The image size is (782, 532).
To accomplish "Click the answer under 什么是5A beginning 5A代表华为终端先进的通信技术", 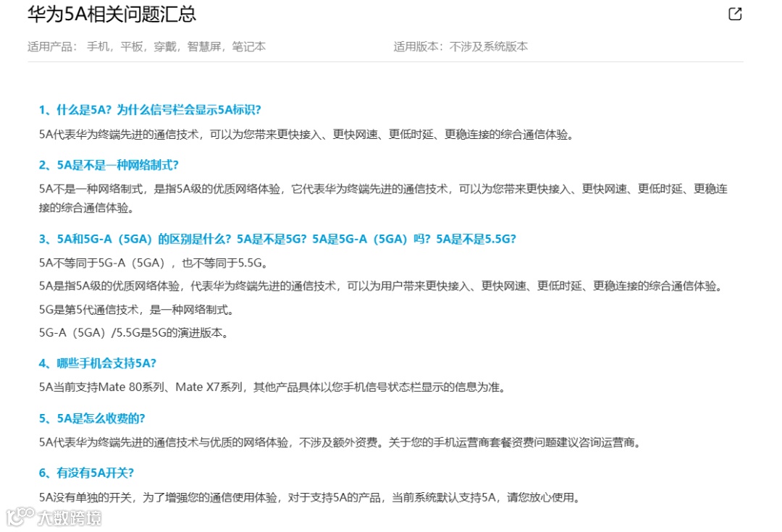I will tap(307, 135).
